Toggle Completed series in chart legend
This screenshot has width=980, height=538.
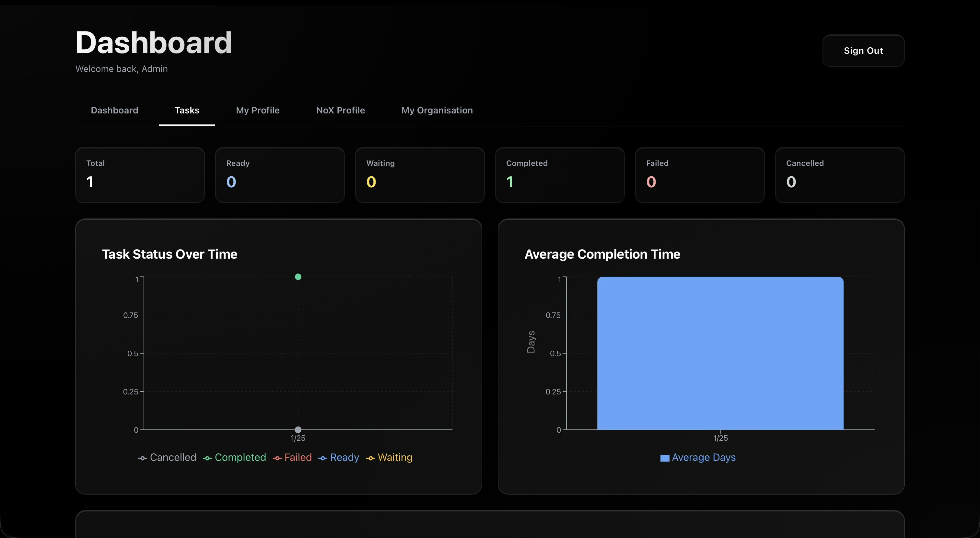tap(234, 457)
